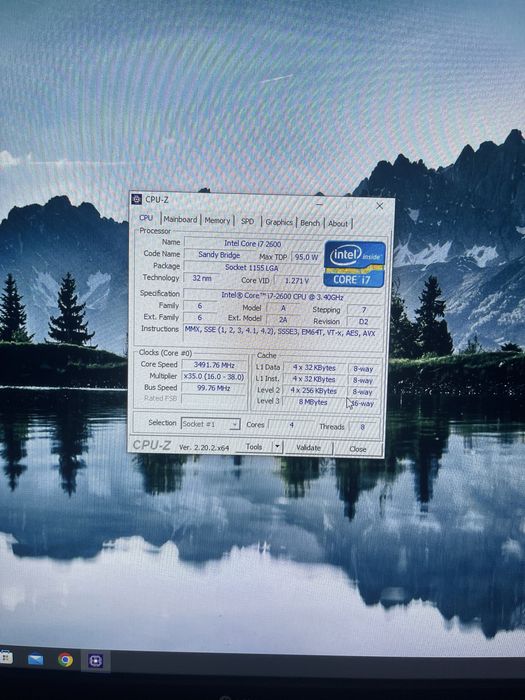This screenshot has width=525, height=700.
Task: Click the Specification field i7-2600 CPU @ 3.40GHz
Action: [282, 296]
